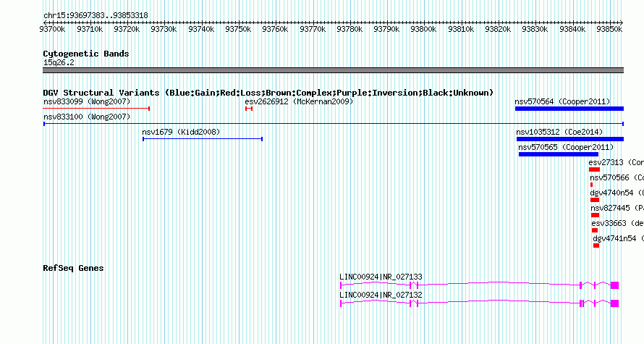
Task: Click the nsv833099 (Wong2007) variant label
Action: coord(87,101)
